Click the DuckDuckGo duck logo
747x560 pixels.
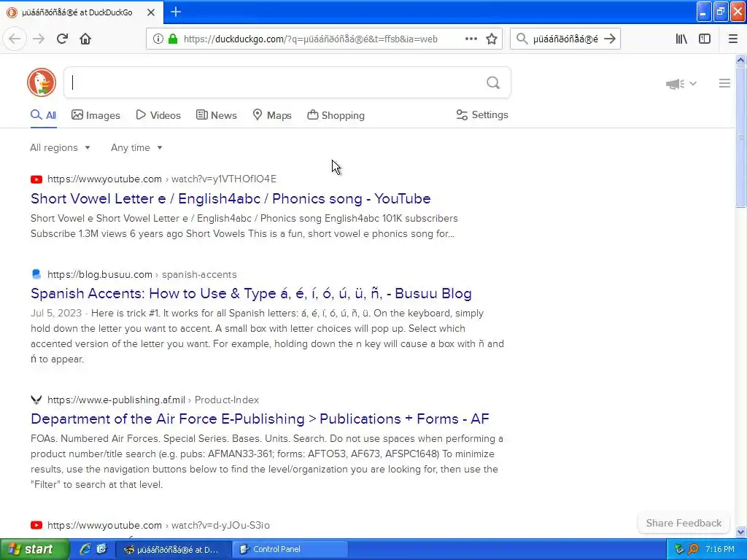tap(42, 82)
